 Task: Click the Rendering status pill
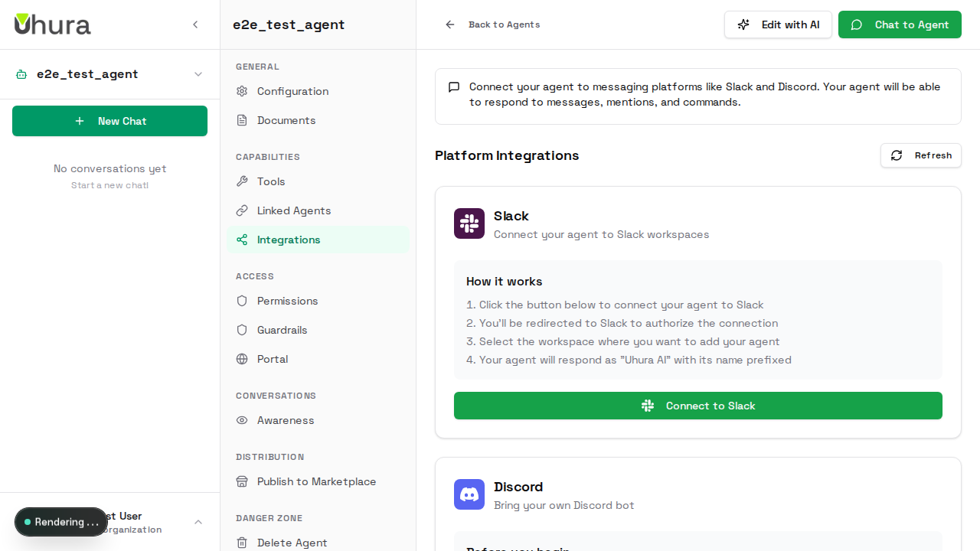tap(61, 522)
